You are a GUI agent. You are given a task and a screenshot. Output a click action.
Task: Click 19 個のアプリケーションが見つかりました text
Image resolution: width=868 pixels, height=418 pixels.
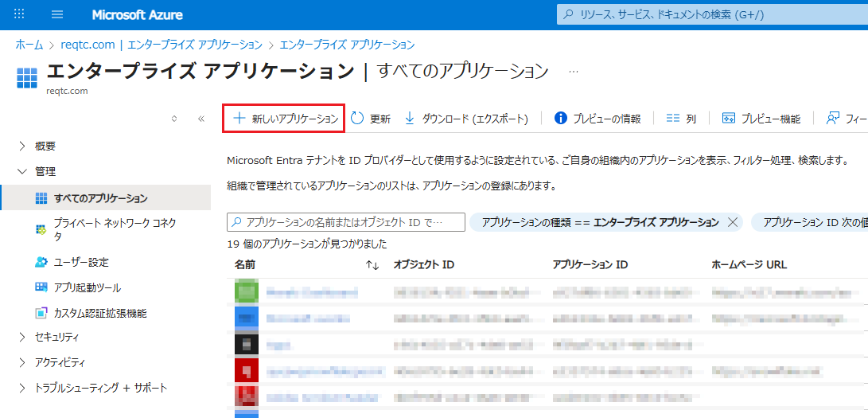[306, 244]
